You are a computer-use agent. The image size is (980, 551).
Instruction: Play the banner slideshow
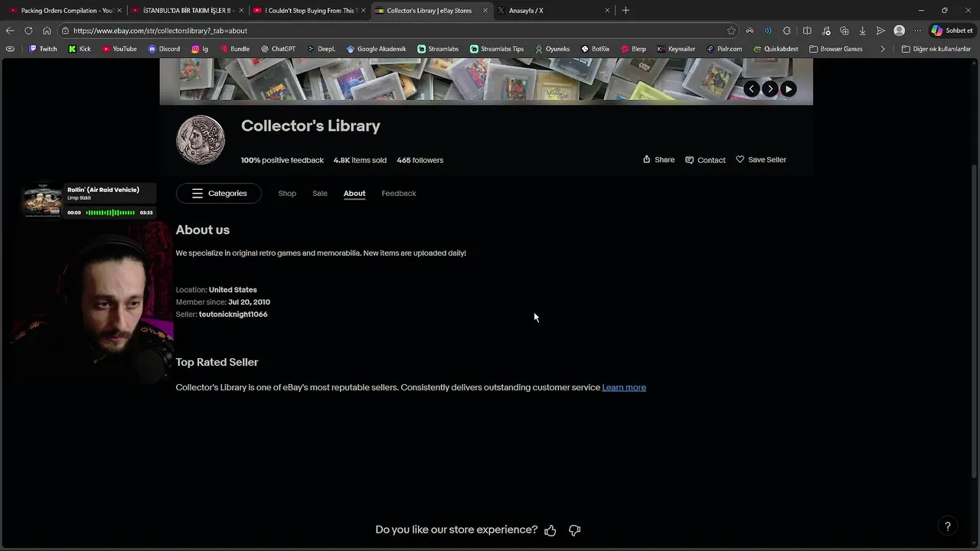788,89
